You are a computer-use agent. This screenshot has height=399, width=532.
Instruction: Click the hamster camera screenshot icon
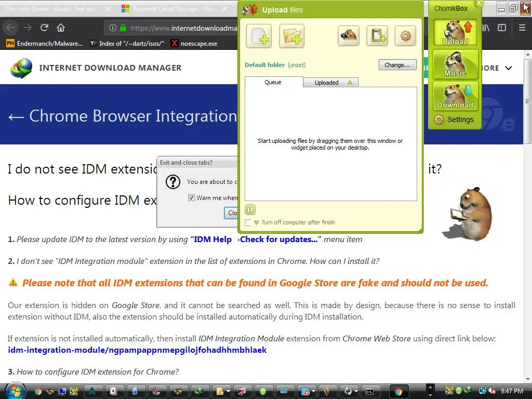pos(349,36)
